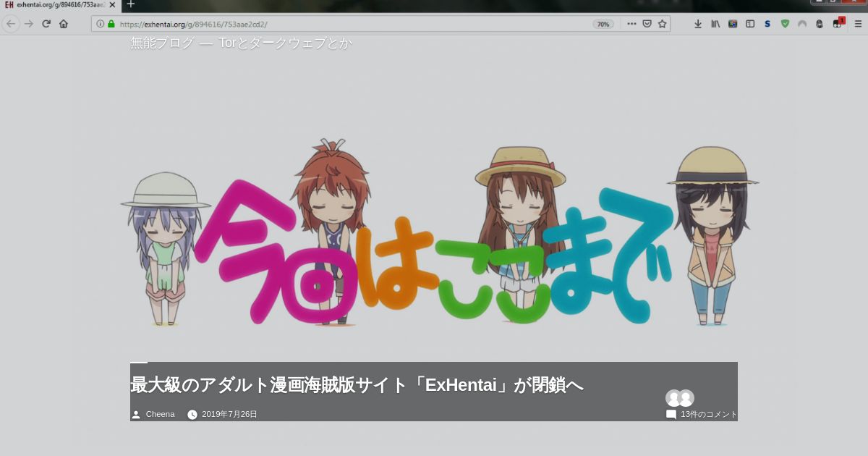The width and height of the screenshot is (868, 456).
Task: Go forward to the next page
Action: (29, 24)
